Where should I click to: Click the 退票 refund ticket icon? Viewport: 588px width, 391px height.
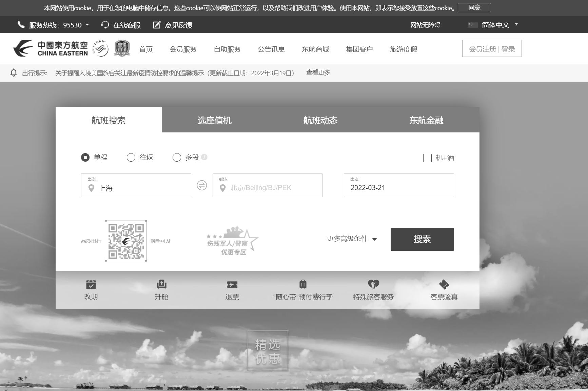pos(232,284)
